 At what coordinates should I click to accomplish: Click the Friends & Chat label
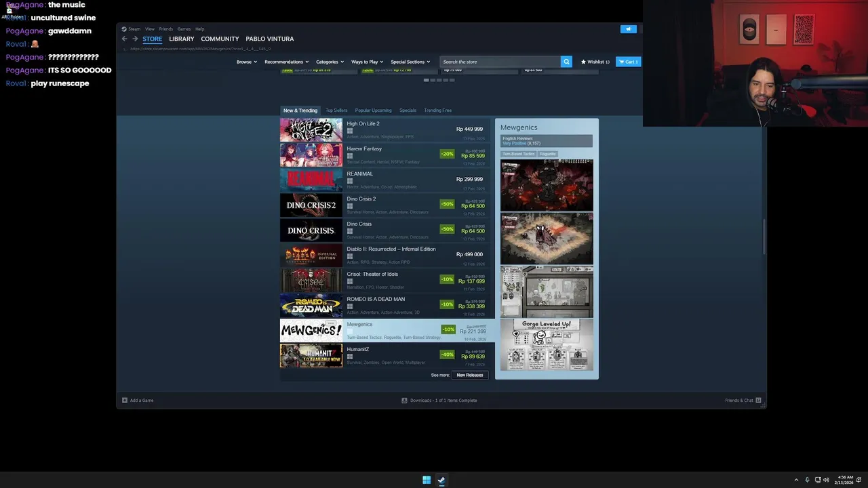point(739,401)
